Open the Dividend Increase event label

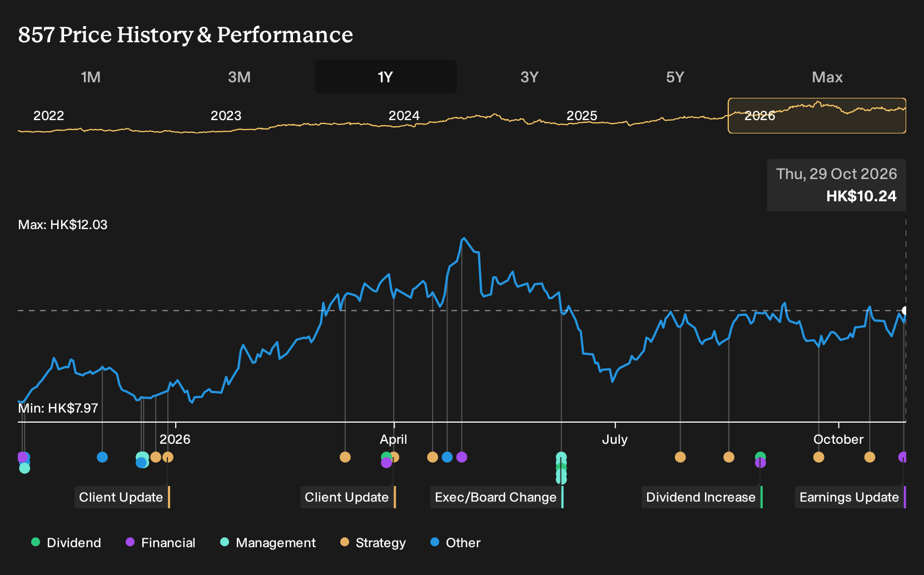(x=702, y=497)
